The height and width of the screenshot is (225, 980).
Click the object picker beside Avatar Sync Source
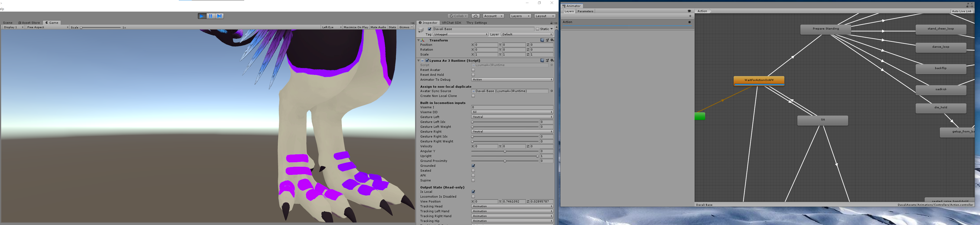pyautogui.click(x=552, y=91)
